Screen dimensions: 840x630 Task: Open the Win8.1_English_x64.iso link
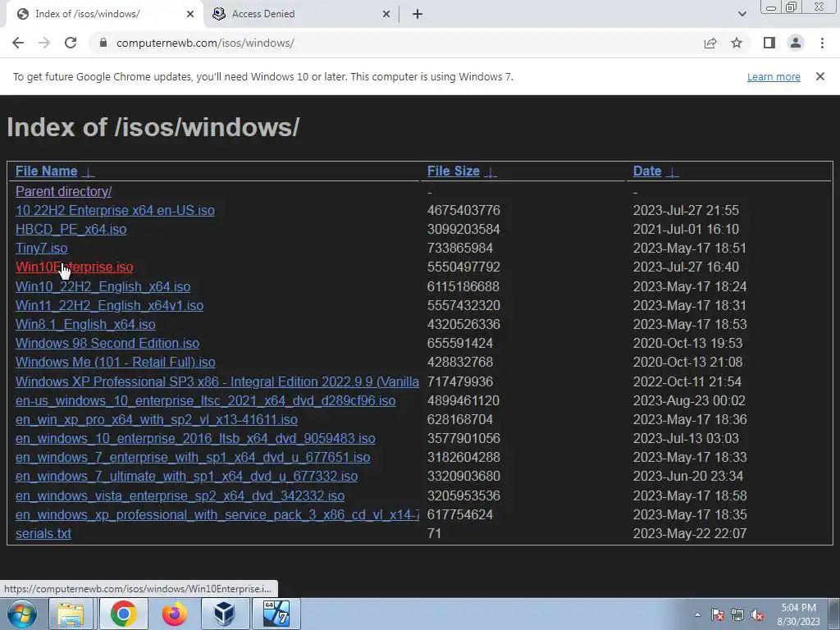click(x=85, y=324)
